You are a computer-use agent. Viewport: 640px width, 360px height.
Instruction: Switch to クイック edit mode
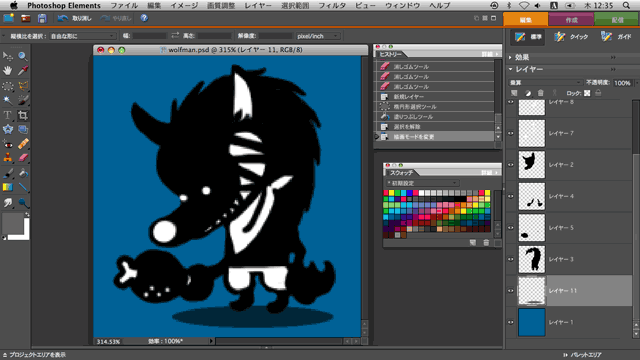[571, 37]
